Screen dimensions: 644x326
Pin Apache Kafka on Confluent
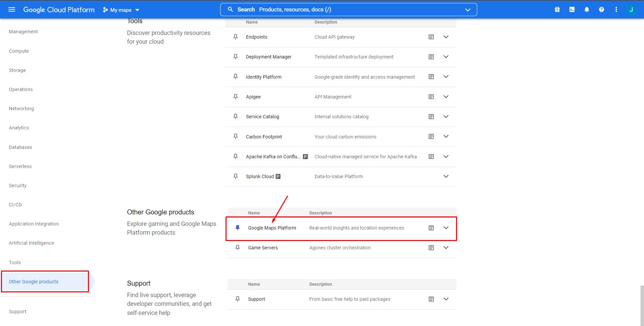point(236,157)
